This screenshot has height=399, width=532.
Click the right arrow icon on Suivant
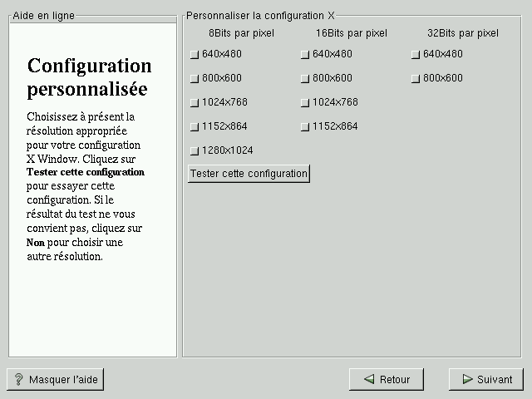pos(466,380)
